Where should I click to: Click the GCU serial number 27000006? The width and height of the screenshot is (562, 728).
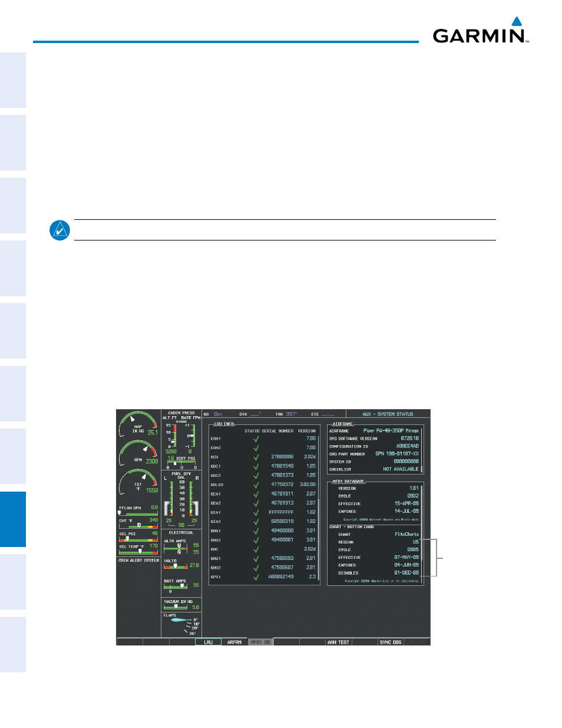282,457
